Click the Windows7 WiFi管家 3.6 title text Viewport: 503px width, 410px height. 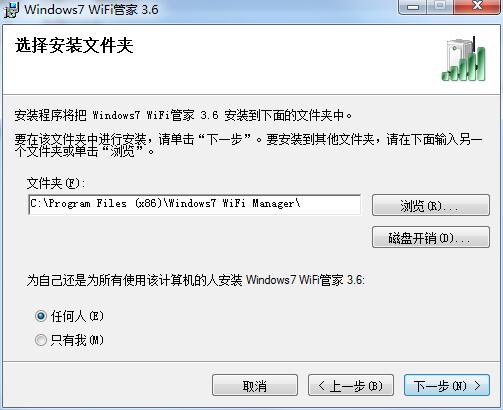click(91, 9)
